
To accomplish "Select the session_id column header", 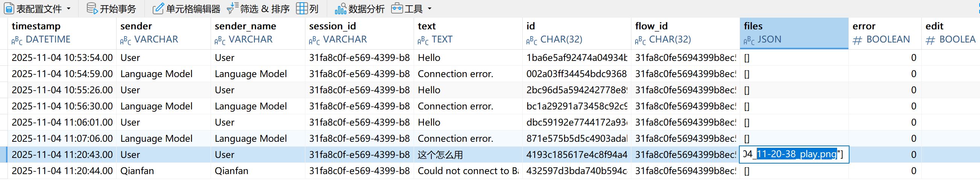I will coord(332,26).
